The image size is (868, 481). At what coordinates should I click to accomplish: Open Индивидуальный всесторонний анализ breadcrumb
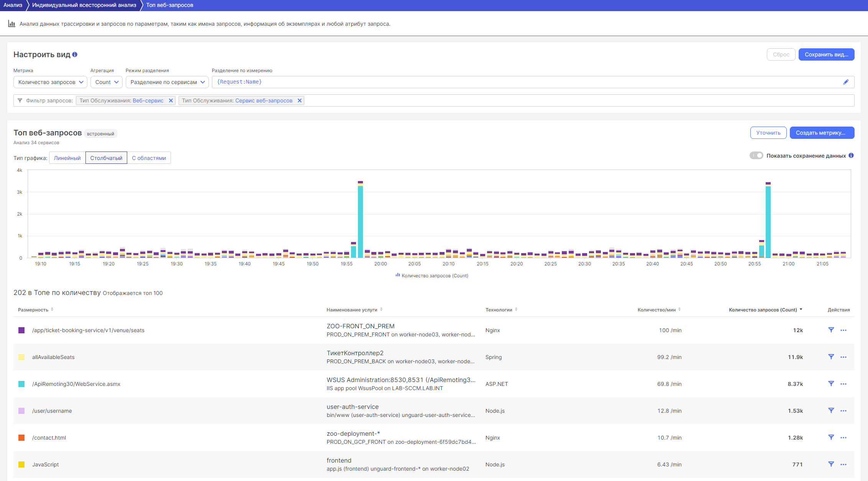84,5
